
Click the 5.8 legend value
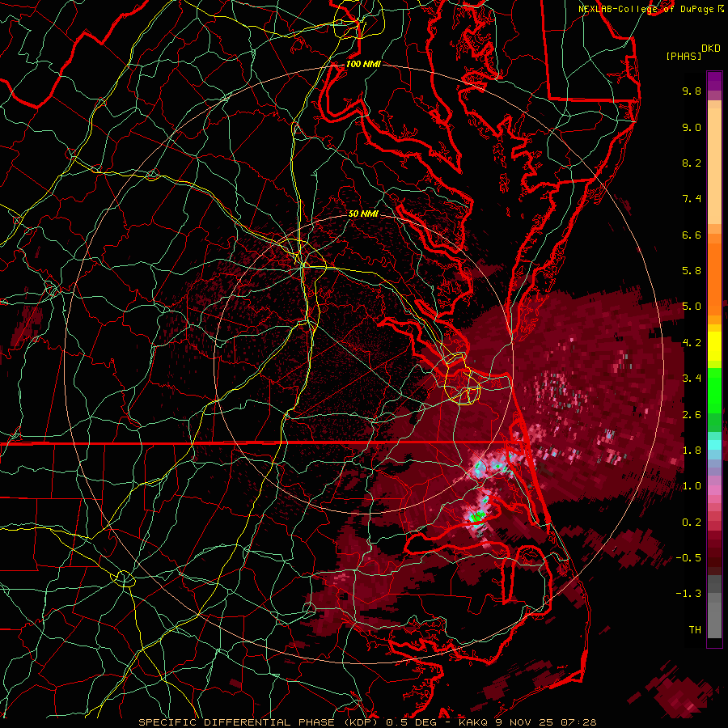coord(692,271)
